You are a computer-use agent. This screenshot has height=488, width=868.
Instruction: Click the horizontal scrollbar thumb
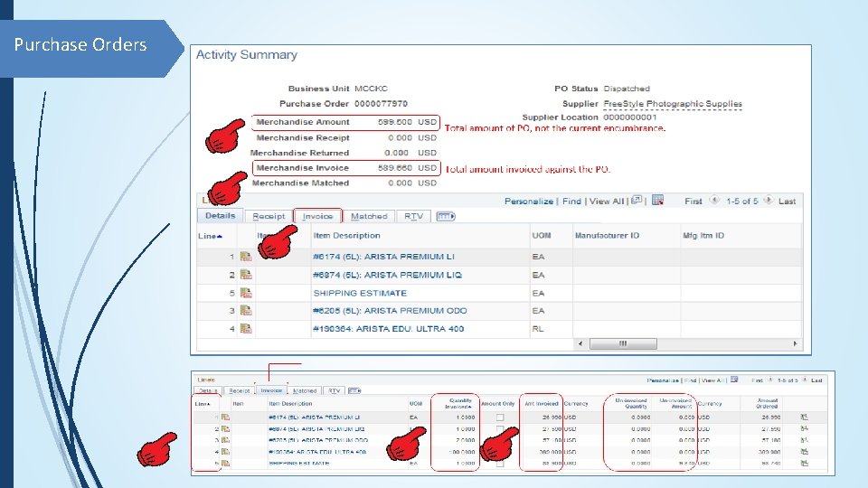click(x=623, y=343)
